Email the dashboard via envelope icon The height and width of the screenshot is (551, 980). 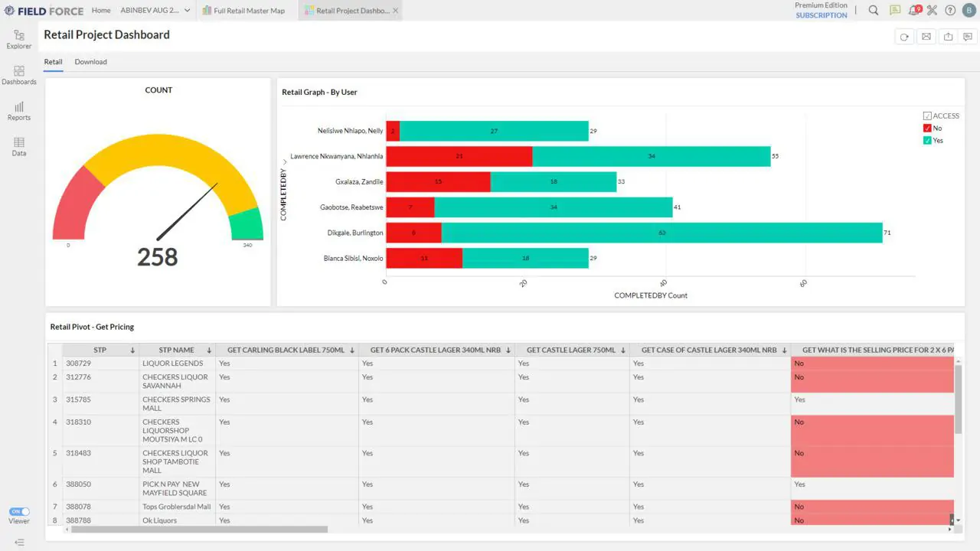point(926,37)
